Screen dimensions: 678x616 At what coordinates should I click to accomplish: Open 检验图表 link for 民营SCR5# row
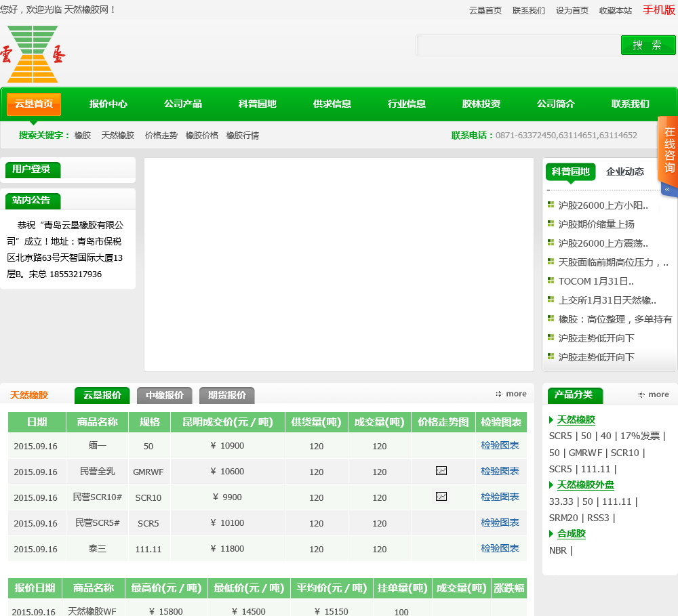500,522
